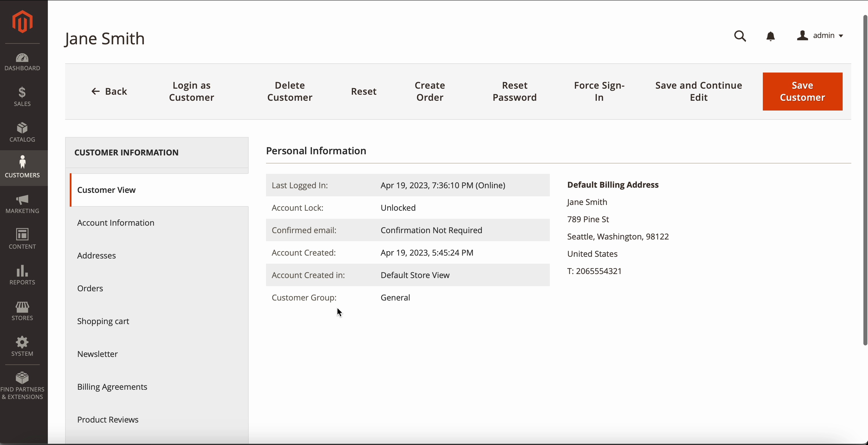Viewport: 868px width, 445px height.
Task: Click the Delete Customer button
Action: click(290, 91)
